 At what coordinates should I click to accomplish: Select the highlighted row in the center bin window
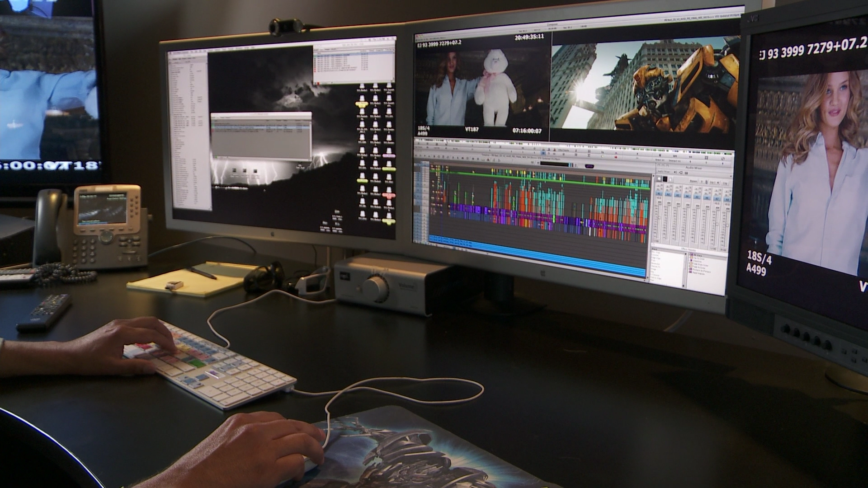pyautogui.click(x=261, y=127)
